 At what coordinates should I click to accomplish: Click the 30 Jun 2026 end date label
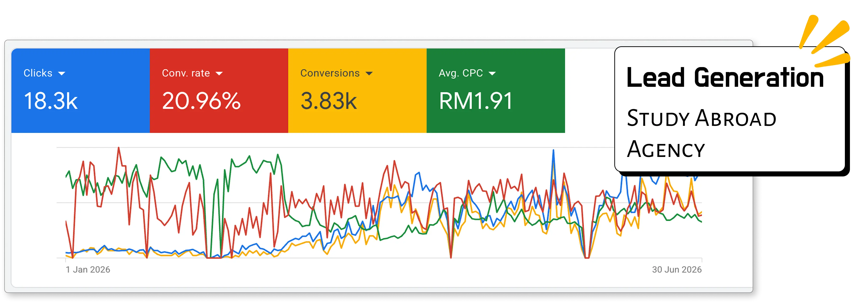pyautogui.click(x=677, y=270)
